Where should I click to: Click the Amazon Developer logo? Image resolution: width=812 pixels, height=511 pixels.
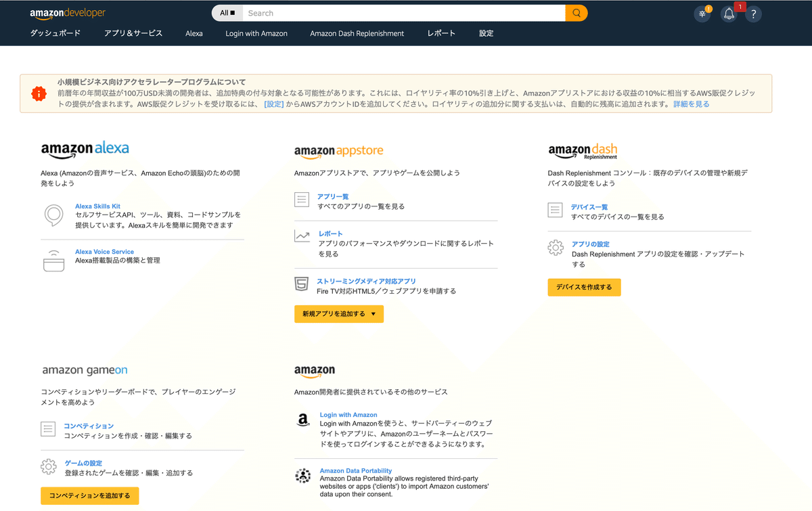point(68,14)
